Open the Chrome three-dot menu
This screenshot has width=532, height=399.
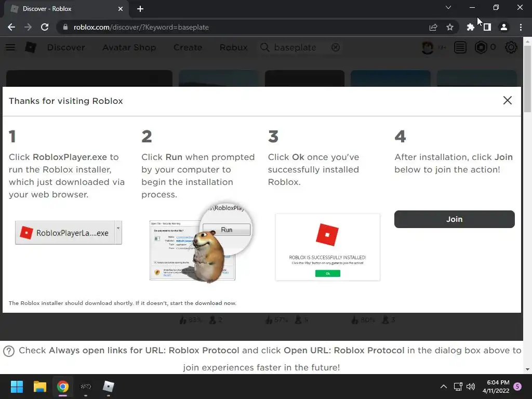point(521,27)
